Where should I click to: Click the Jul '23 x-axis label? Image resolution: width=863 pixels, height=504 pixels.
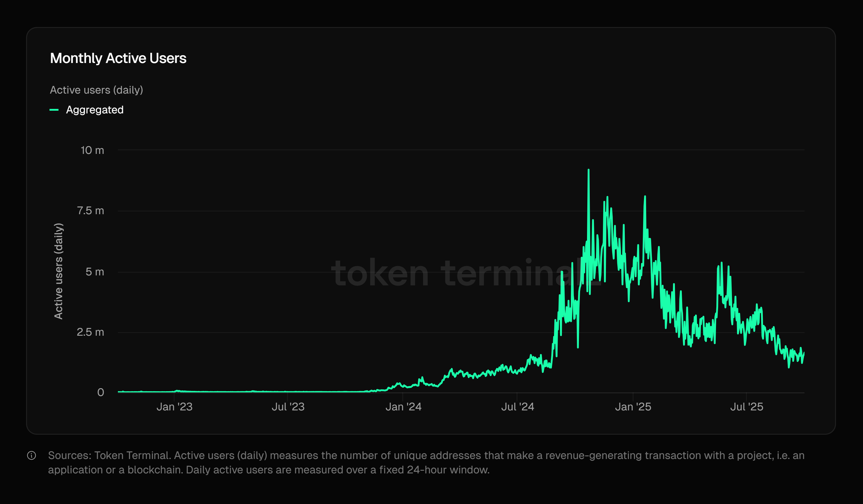tap(288, 407)
